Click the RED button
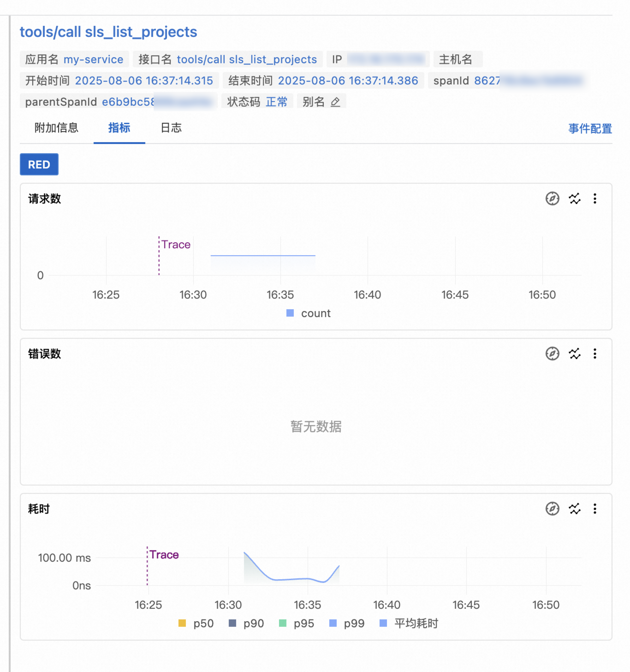630x672 pixels. (39, 164)
